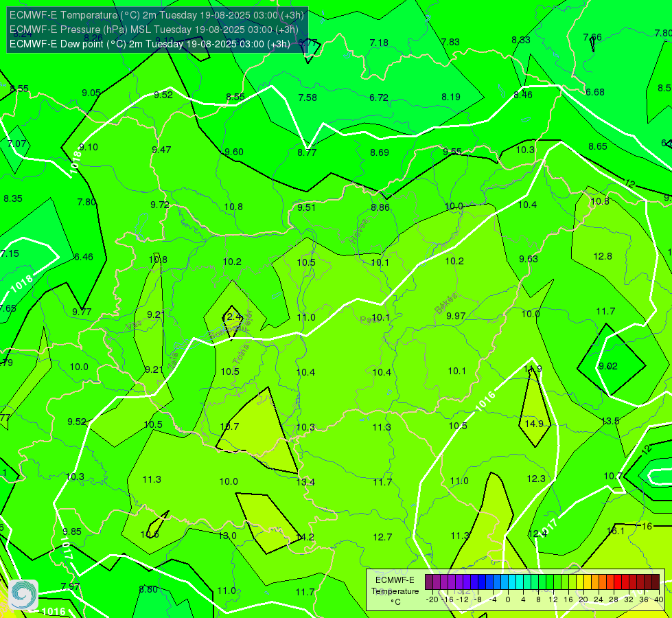Click the 9.97 value near Békés
This screenshot has width=672, height=618.
[456, 316]
